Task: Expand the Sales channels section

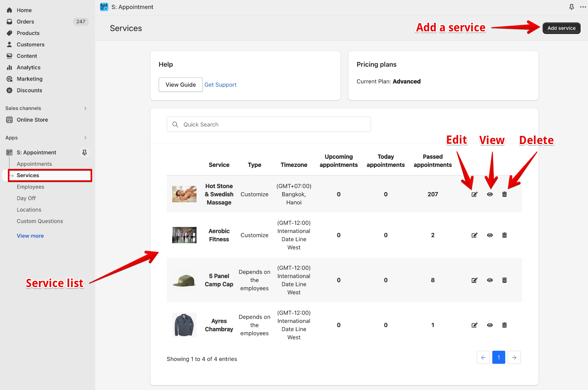Action: (85, 108)
